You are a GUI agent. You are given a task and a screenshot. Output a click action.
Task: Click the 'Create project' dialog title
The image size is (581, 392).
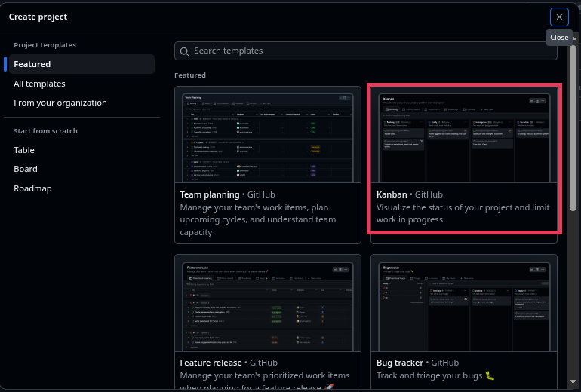38,17
